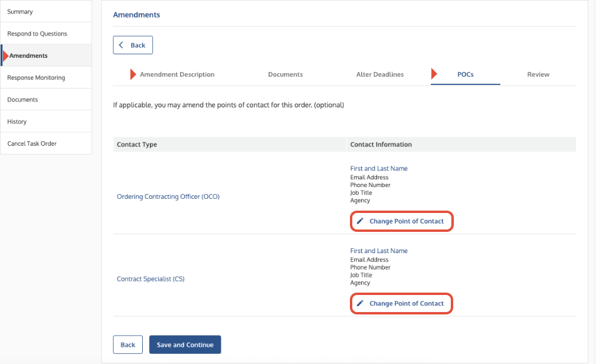596x364 pixels.
Task: Click Email Address in the Contract Specialist row
Action: click(x=369, y=260)
